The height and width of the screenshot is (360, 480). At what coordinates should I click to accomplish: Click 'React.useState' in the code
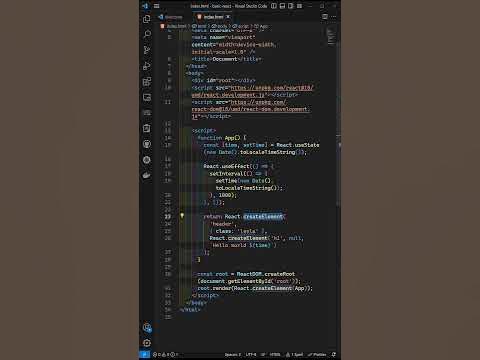tap(298, 145)
